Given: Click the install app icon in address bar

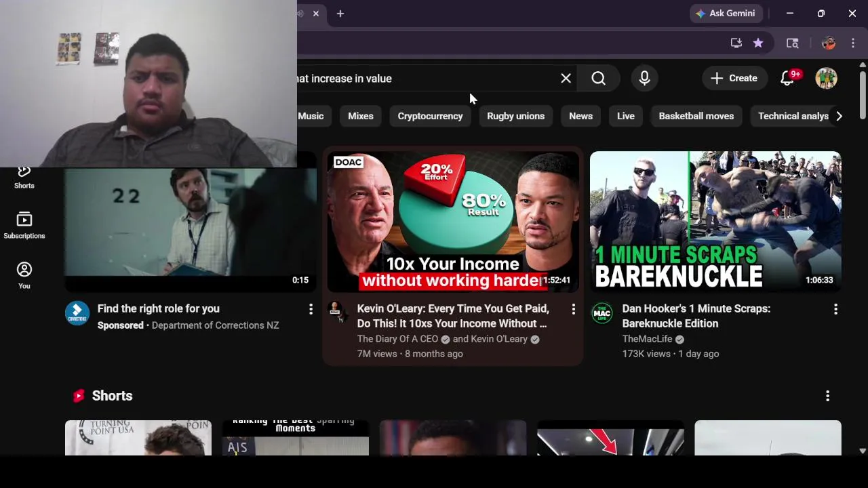Looking at the screenshot, I should pyautogui.click(x=736, y=43).
